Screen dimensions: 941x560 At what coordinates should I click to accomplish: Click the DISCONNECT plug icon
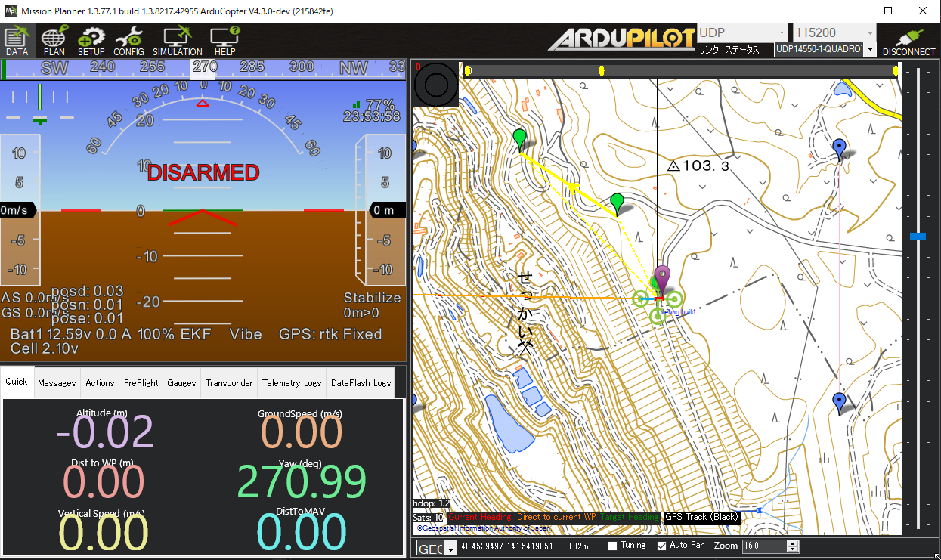click(908, 41)
